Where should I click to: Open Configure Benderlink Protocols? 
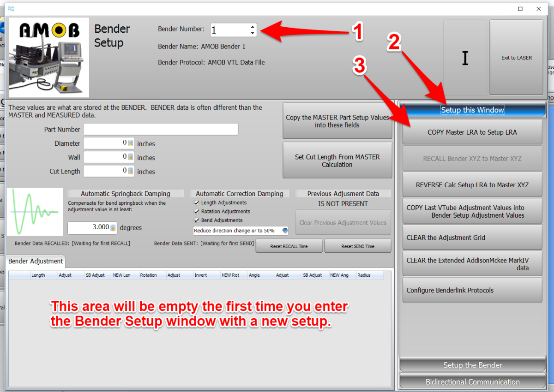472,291
